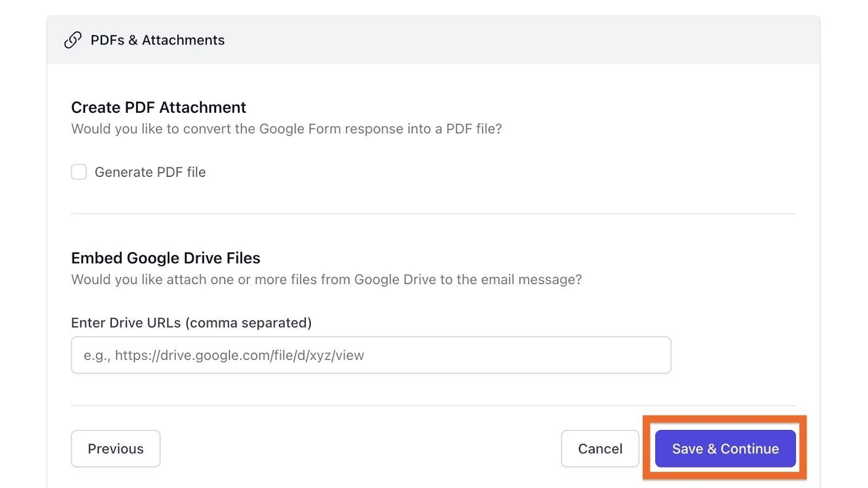Click the Cancel button
The width and height of the screenshot is (868, 488).
pyautogui.click(x=599, y=448)
